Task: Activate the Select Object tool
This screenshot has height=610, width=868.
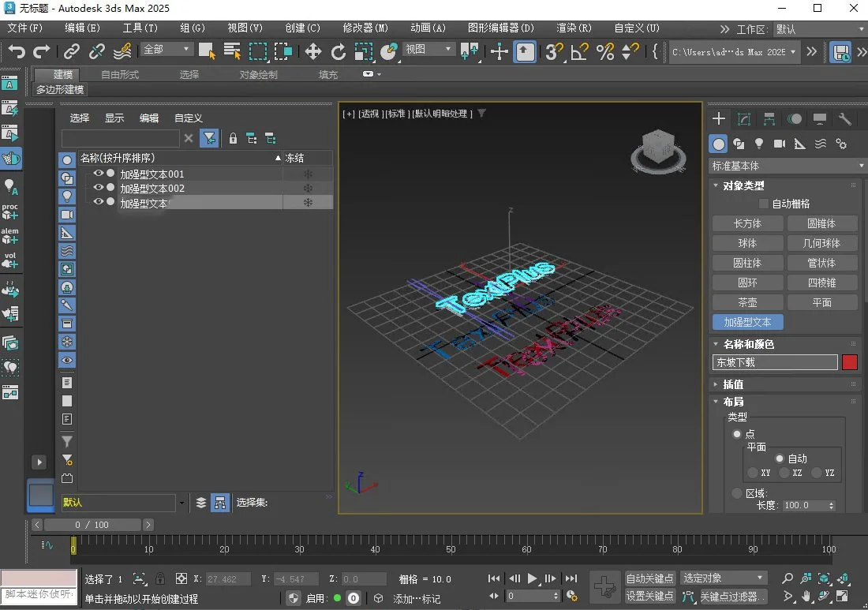Action: 207,51
